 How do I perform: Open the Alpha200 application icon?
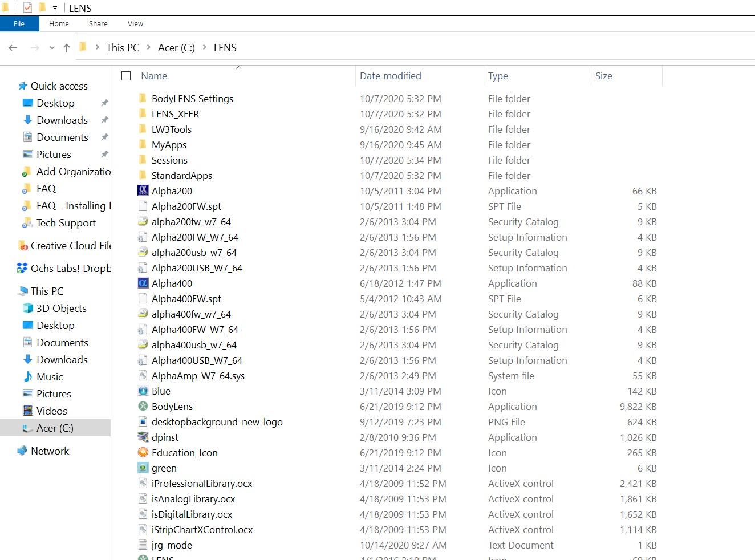pyautogui.click(x=143, y=190)
